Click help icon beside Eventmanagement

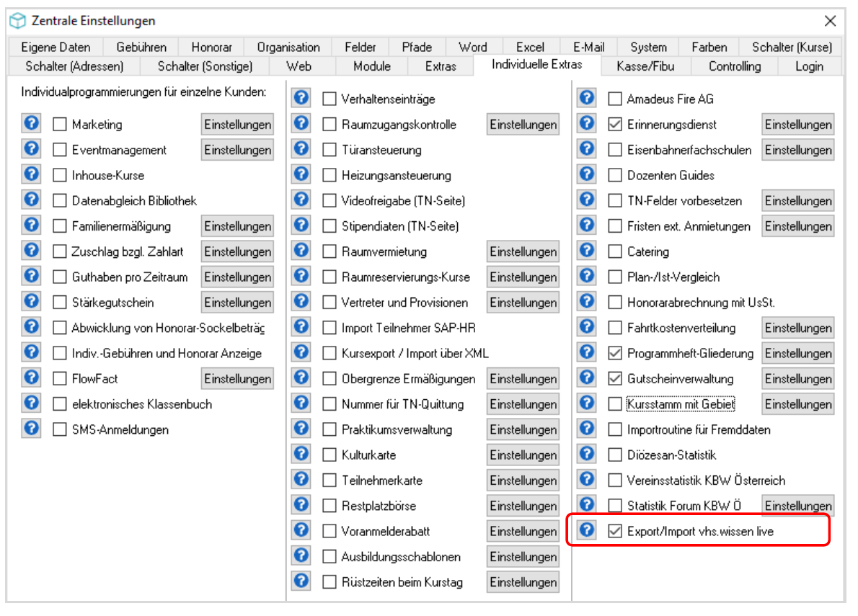click(32, 148)
